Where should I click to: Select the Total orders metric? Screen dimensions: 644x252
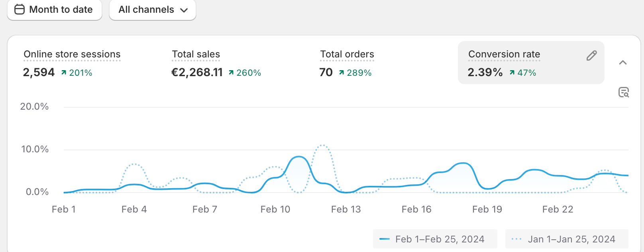point(347,54)
